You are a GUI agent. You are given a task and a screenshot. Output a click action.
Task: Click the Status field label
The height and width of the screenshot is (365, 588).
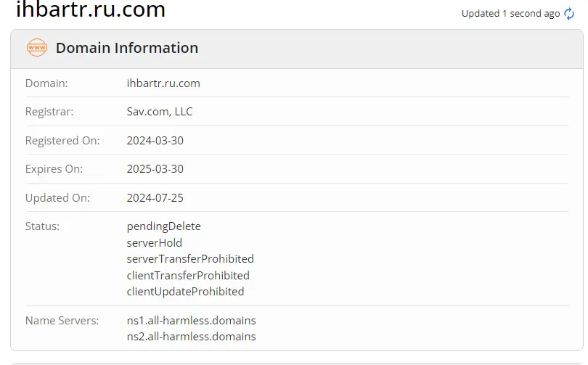point(42,226)
